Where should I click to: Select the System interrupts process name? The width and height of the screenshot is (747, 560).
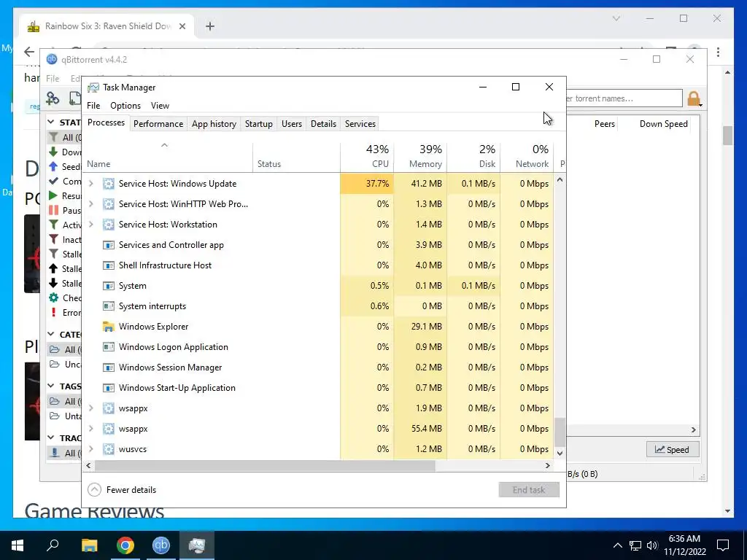[152, 306]
